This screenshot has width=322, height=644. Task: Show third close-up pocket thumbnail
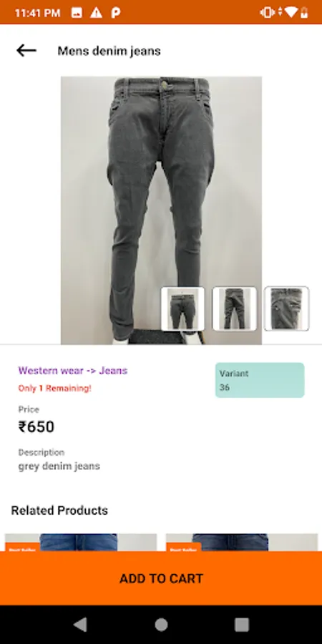click(x=286, y=309)
